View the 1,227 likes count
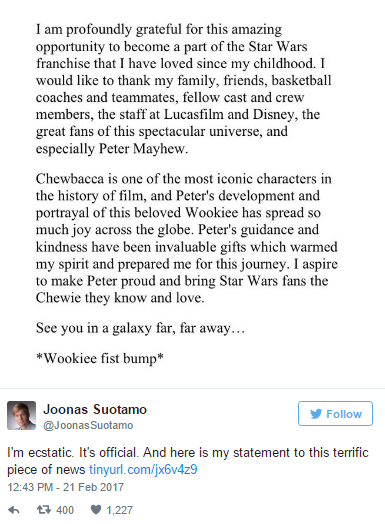The image size is (385, 524). pos(120,510)
